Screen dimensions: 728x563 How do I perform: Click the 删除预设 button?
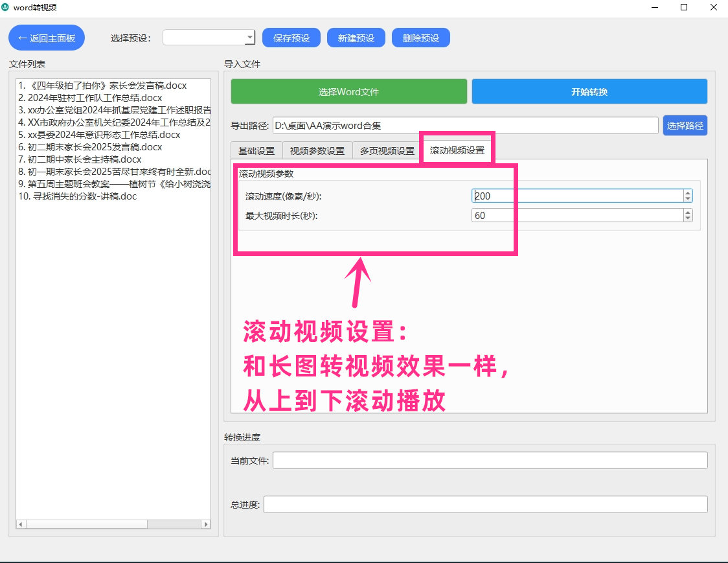pyautogui.click(x=420, y=38)
